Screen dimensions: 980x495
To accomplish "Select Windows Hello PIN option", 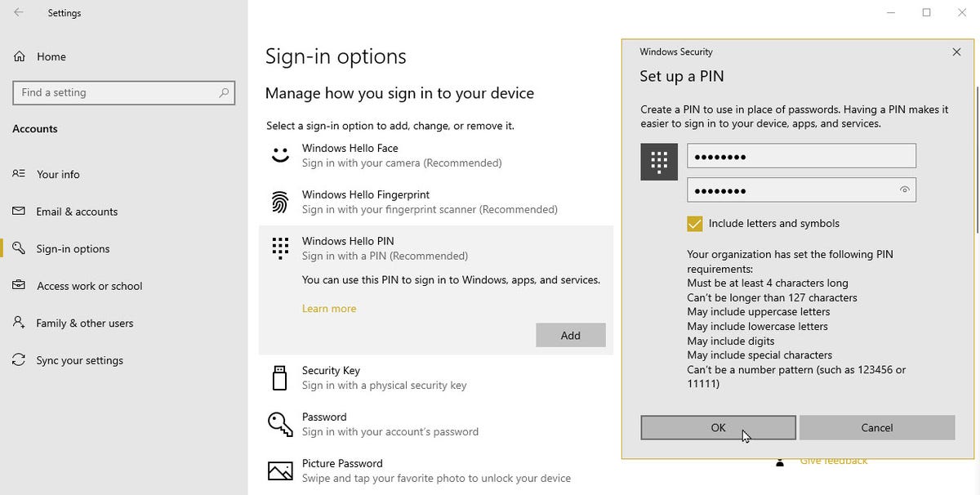I will tap(435, 248).
